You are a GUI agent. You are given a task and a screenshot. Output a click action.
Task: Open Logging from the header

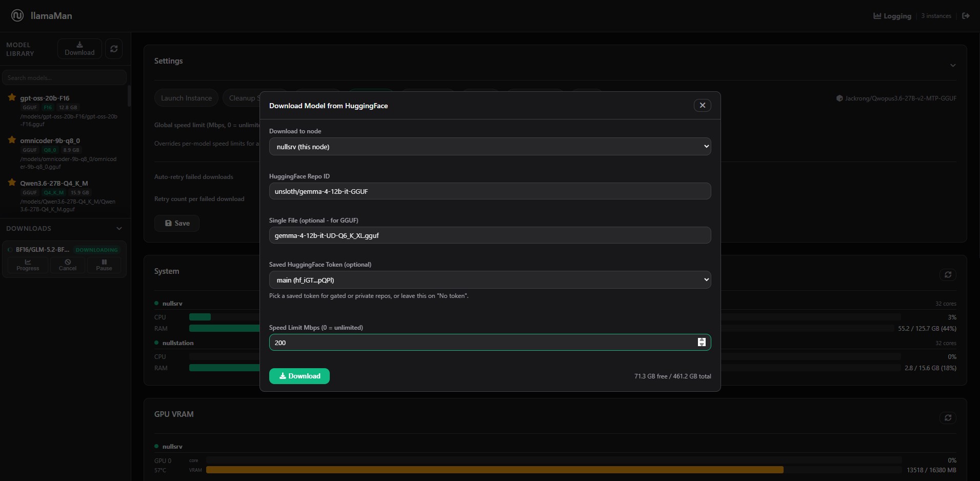coord(892,16)
